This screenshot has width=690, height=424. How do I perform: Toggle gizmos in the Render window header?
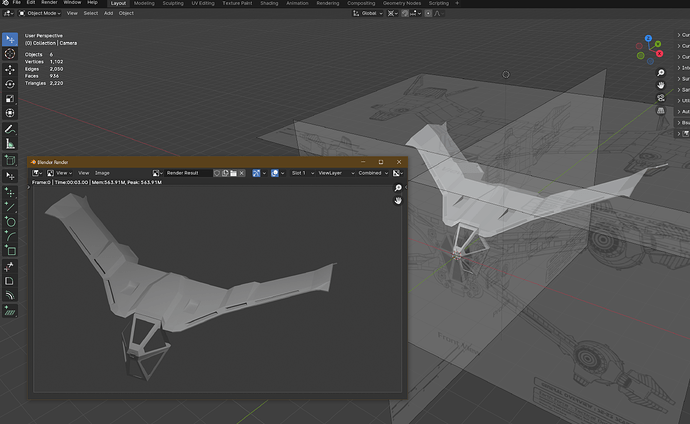click(256, 173)
